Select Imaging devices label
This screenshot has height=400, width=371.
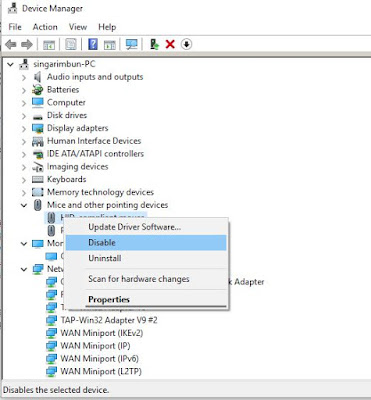pos(77,166)
